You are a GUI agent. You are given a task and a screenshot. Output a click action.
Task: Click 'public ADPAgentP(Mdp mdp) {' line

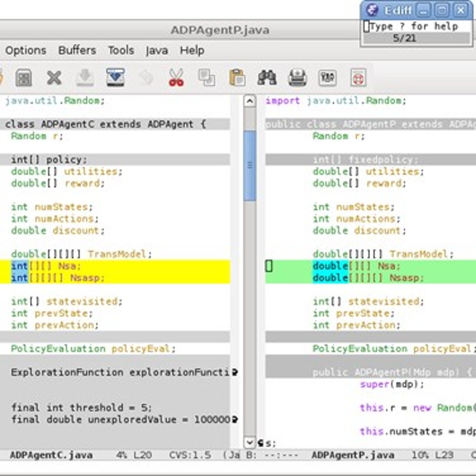392,372
